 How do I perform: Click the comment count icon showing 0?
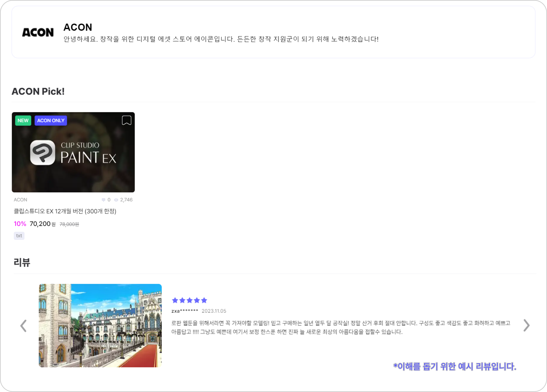click(103, 200)
